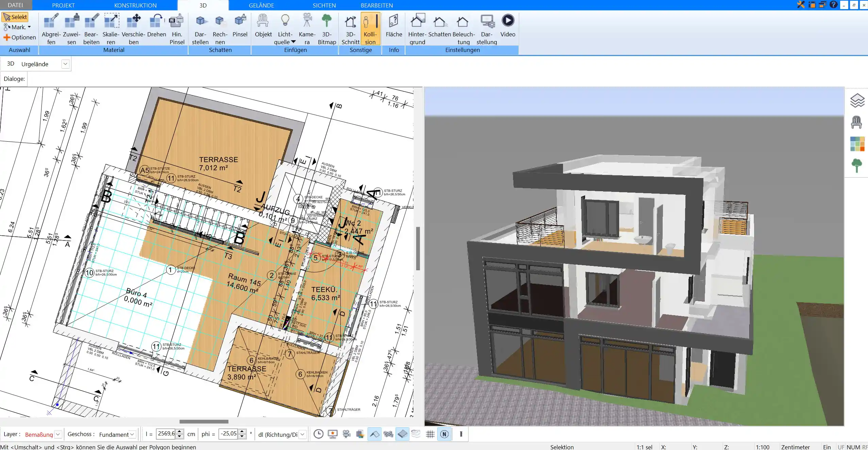
Task: Open the Bearbeiten material tool
Action: [x=91, y=29]
